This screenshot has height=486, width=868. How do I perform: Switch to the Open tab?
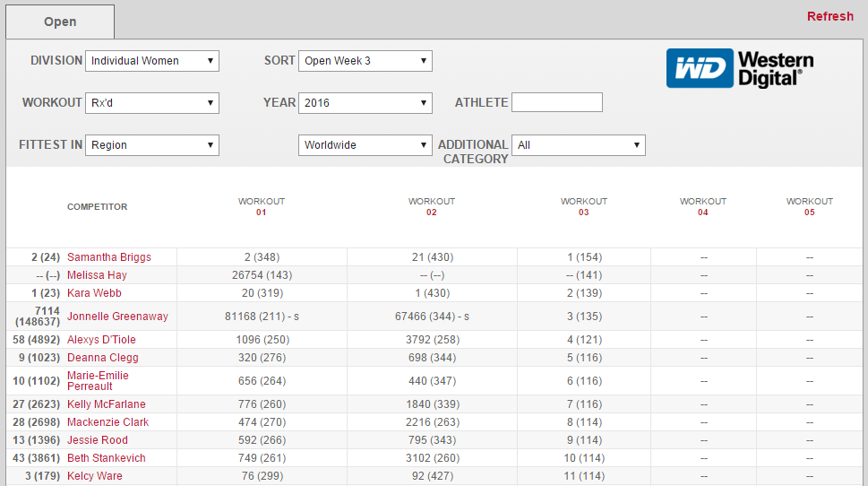pos(60,22)
